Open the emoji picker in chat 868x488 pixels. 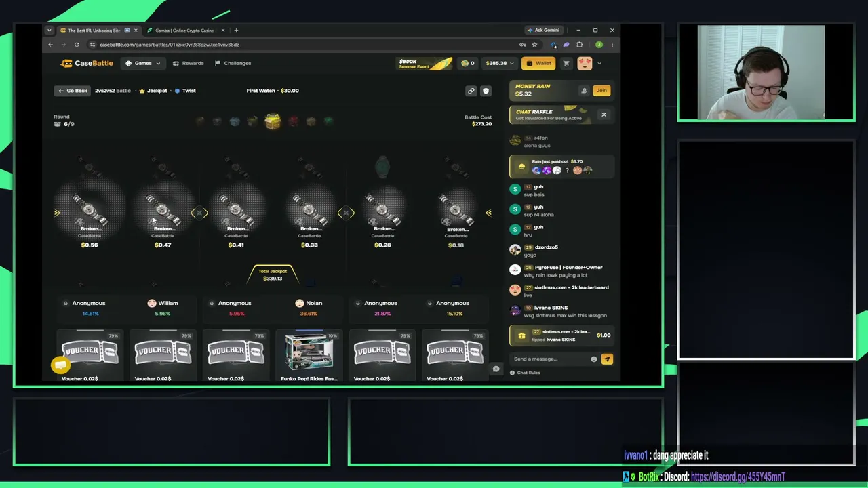(594, 359)
